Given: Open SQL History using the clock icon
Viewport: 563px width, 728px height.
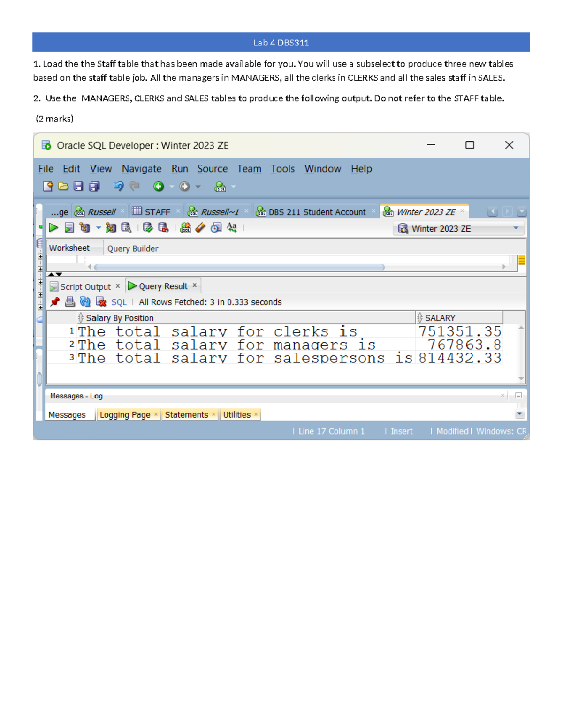Looking at the screenshot, I should (216, 228).
